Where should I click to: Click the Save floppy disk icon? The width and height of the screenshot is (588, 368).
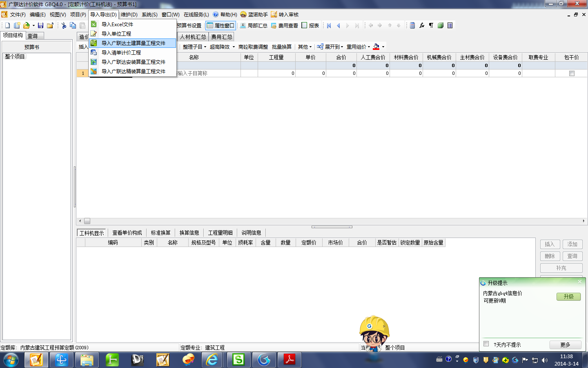(40, 25)
